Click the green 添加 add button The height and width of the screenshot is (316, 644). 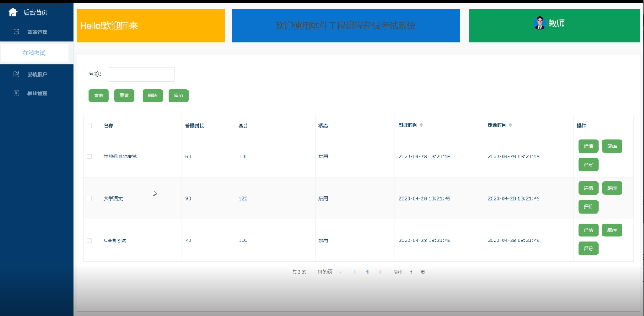pos(179,95)
